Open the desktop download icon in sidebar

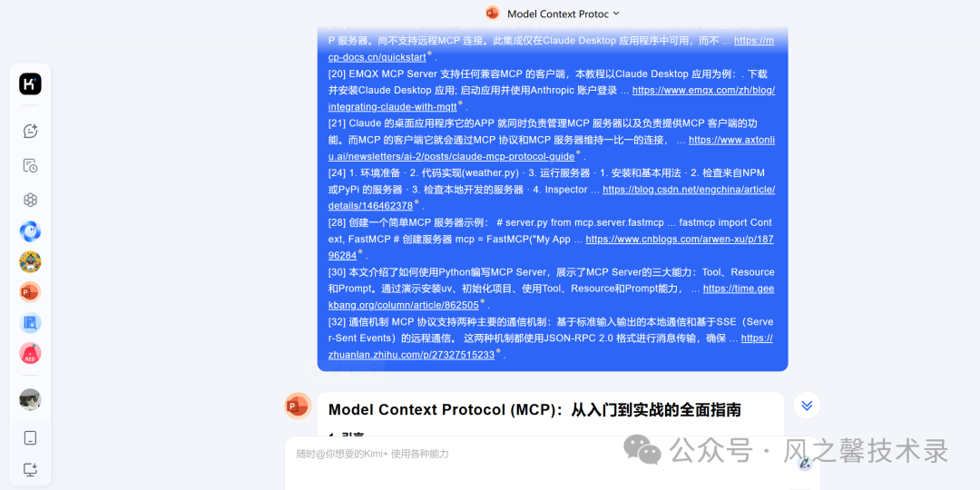pyautogui.click(x=30, y=469)
